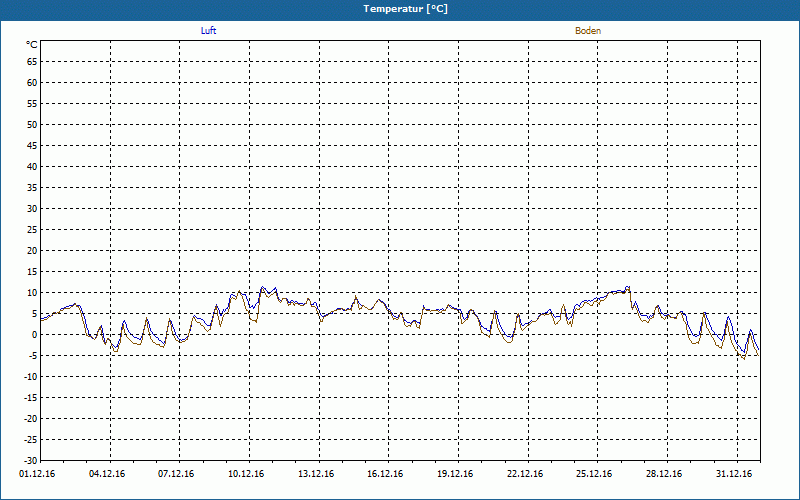Select the -10 y-axis value

(31, 377)
